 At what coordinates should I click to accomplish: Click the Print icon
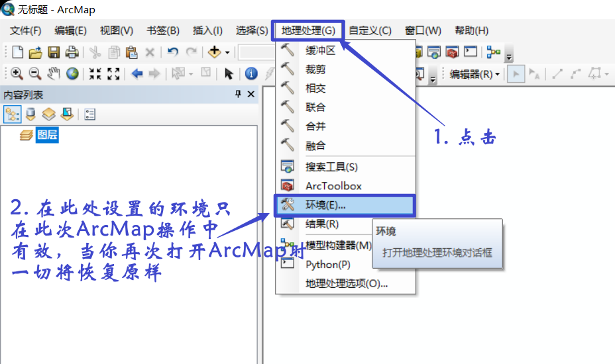coord(72,52)
